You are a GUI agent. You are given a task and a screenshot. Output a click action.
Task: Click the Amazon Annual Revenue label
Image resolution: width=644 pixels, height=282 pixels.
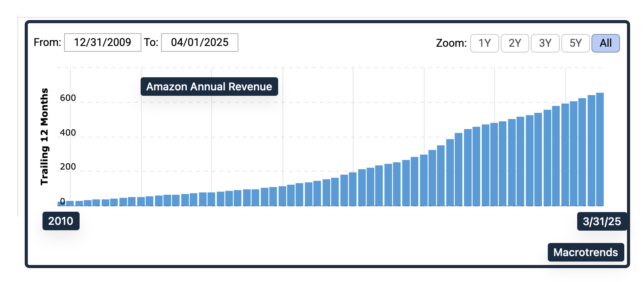[209, 87]
